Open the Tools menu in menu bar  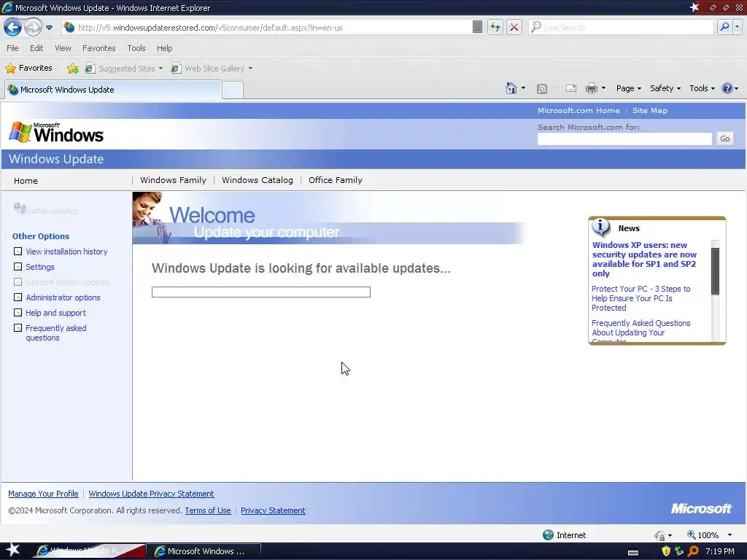pyautogui.click(x=136, y=48)
